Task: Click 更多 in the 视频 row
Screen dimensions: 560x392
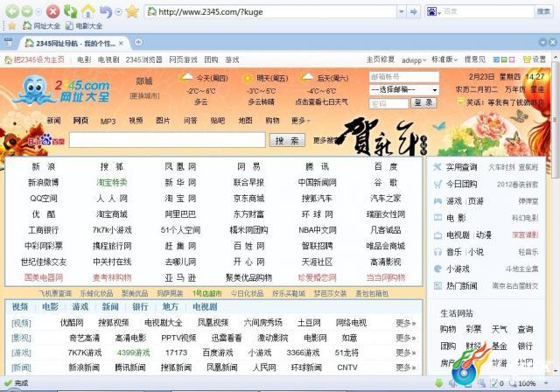Action: coord(406,323)
